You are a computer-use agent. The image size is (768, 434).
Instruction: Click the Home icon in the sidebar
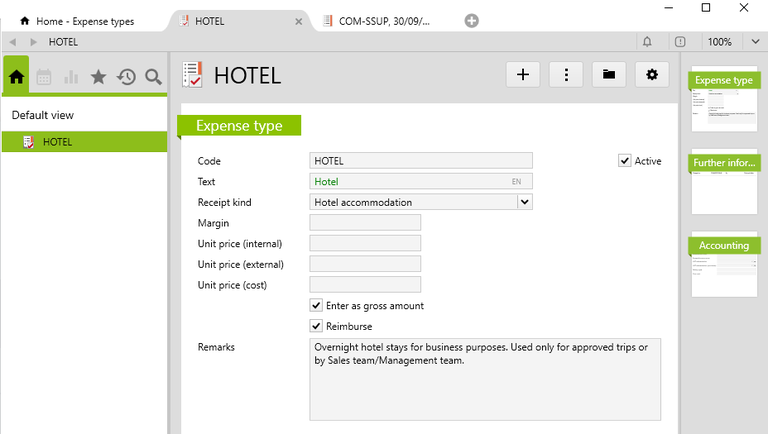pos(16,76)
